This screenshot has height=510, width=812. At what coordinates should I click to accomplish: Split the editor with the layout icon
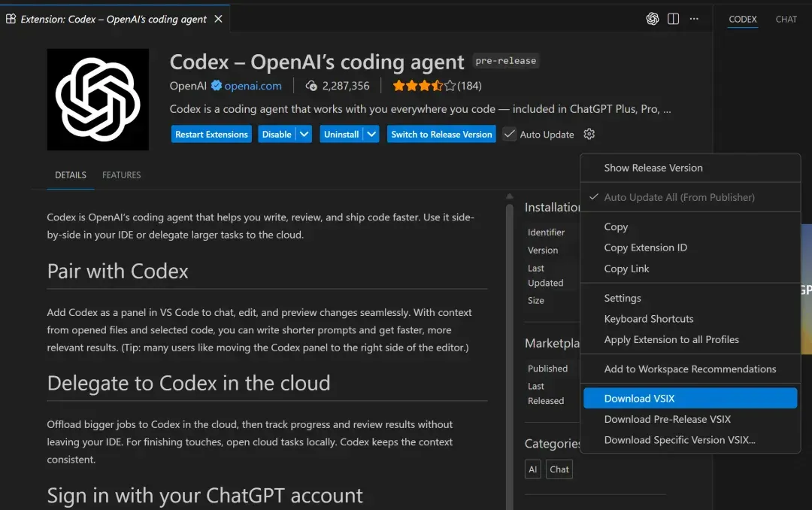click(x=673, y=19)
